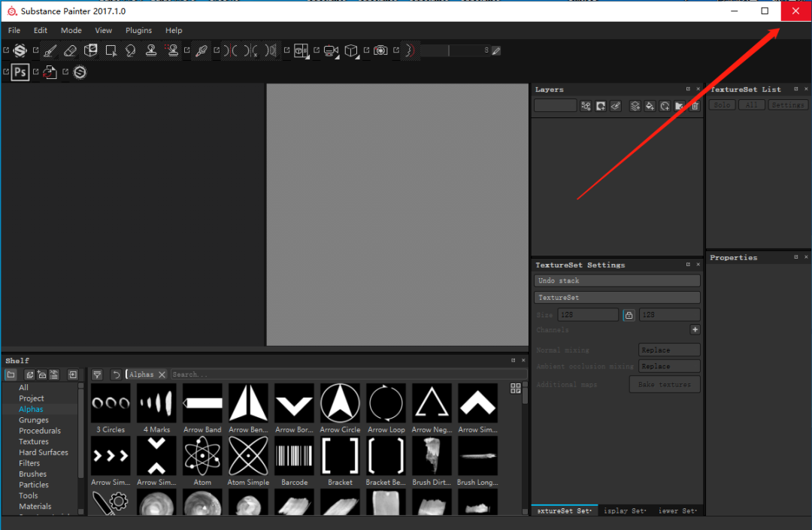The width and height of the screenshot is (812, 530).
Task: Undock the TextureSet List panel
Action: click(x=796, y=89)
